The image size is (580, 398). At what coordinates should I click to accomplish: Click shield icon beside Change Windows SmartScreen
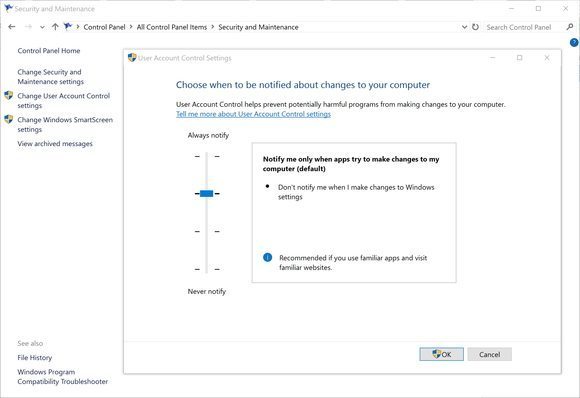pyautogui.click(x=9, y=119)
